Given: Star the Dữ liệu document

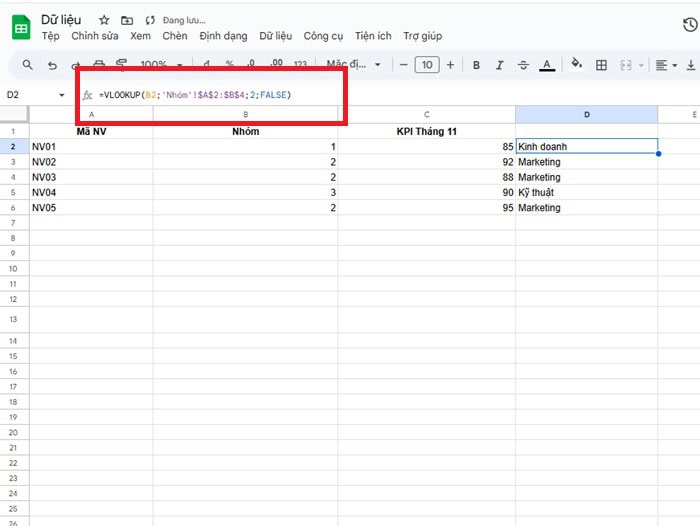Looking at the screenshot, I should 104,20.
